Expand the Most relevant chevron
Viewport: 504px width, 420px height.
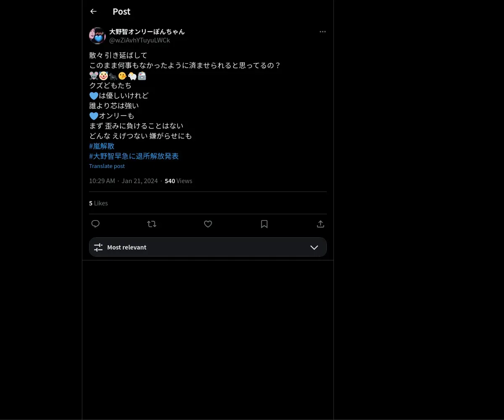314,247
